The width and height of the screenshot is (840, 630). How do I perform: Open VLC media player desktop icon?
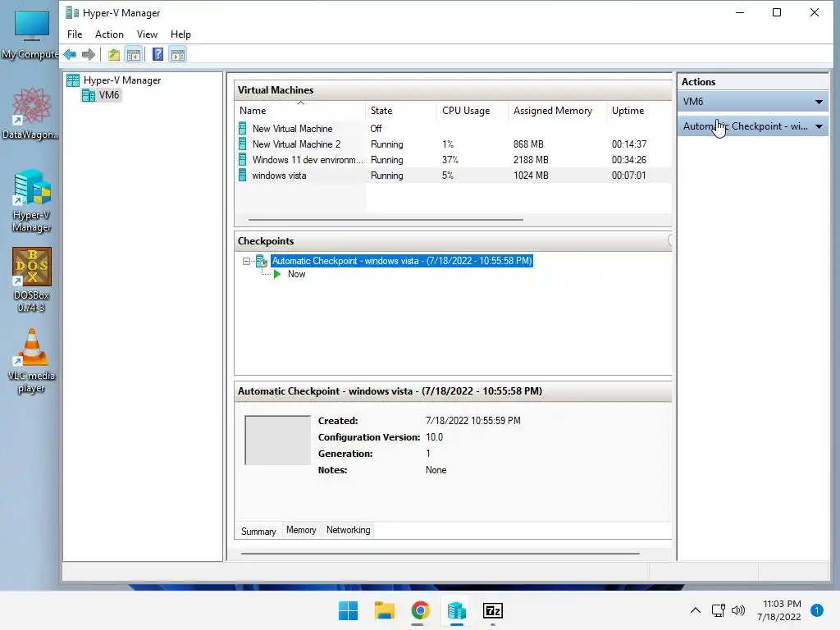32,361
